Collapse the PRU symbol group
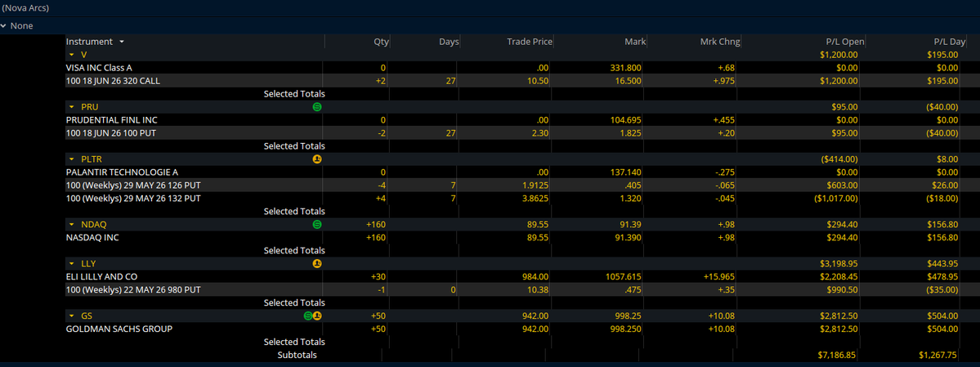980x367 pixels. [72, 107]
